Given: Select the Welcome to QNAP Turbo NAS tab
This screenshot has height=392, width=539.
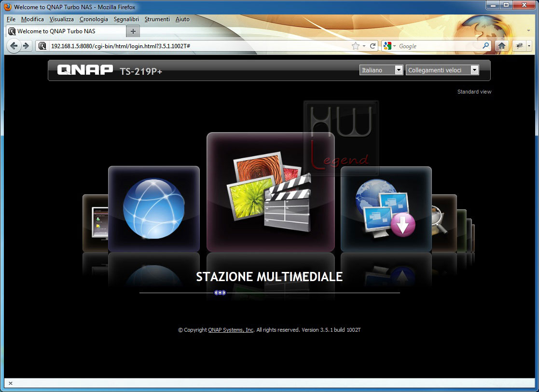Looking at the screenshot, I should 65,31.
